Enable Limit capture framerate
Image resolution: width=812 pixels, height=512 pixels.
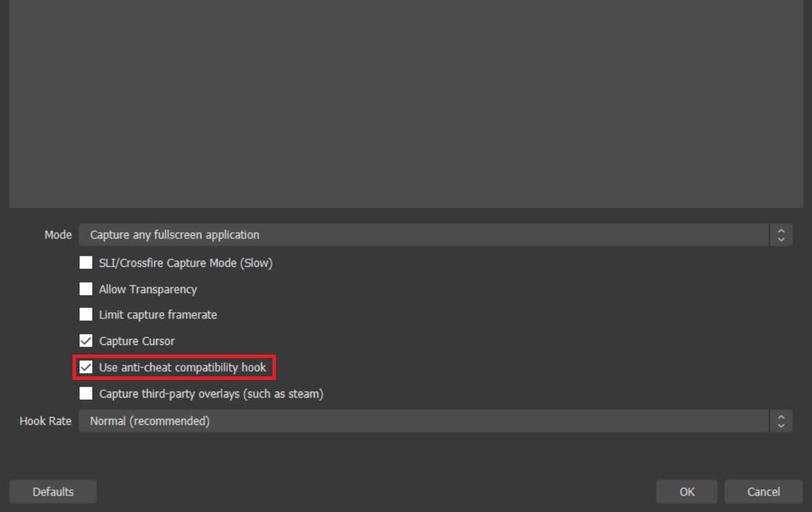click(86, 315)
